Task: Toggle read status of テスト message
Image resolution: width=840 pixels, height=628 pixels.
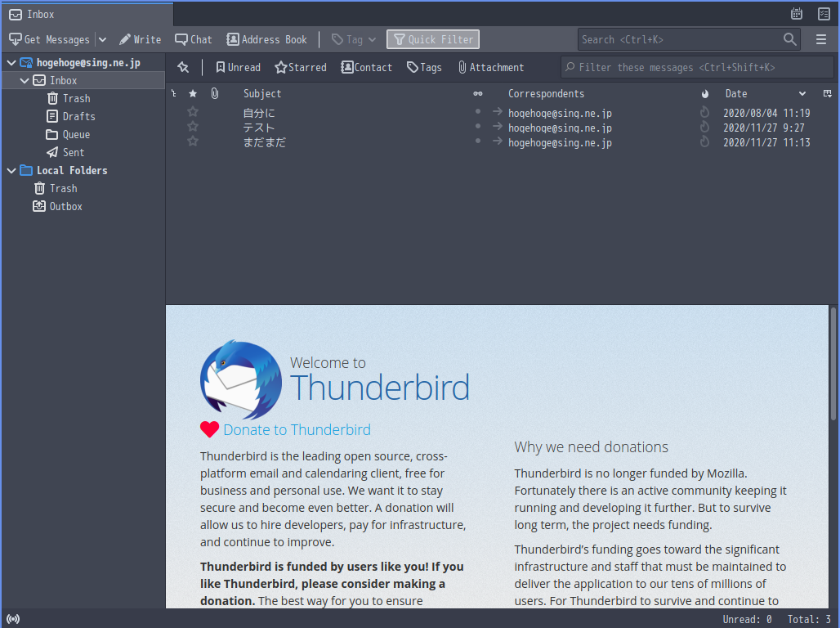Action: click(x=478, y=126)
